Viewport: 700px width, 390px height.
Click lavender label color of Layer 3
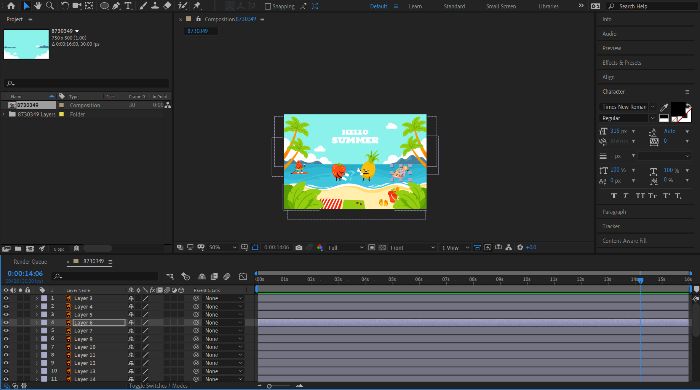tap(44, 298)
